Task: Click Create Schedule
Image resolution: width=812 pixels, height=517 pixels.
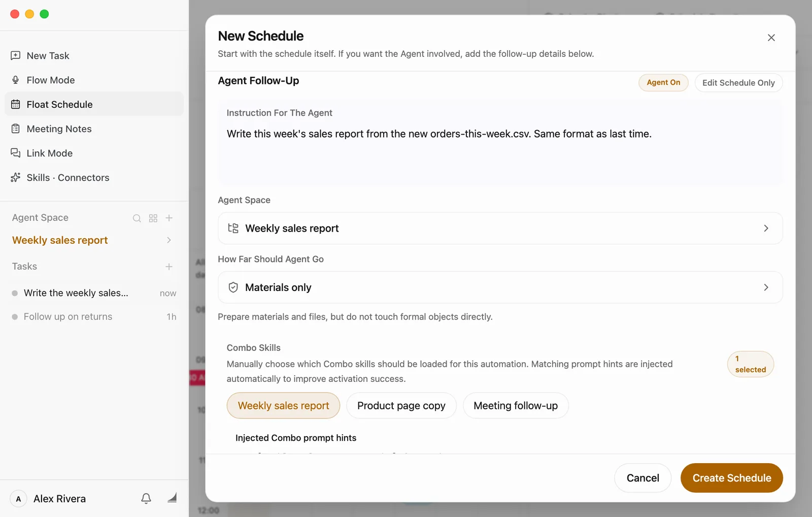Action: pyautogui.click(x=731, y=478)
